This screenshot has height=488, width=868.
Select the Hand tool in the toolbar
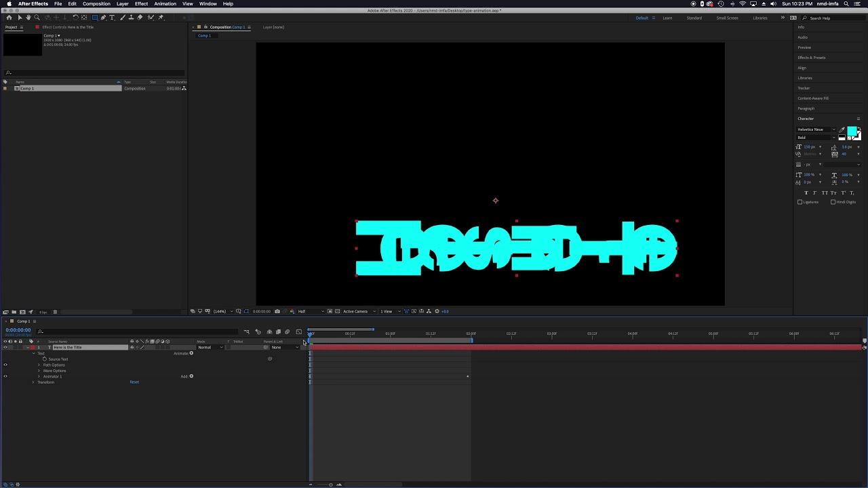coord(28,18)
